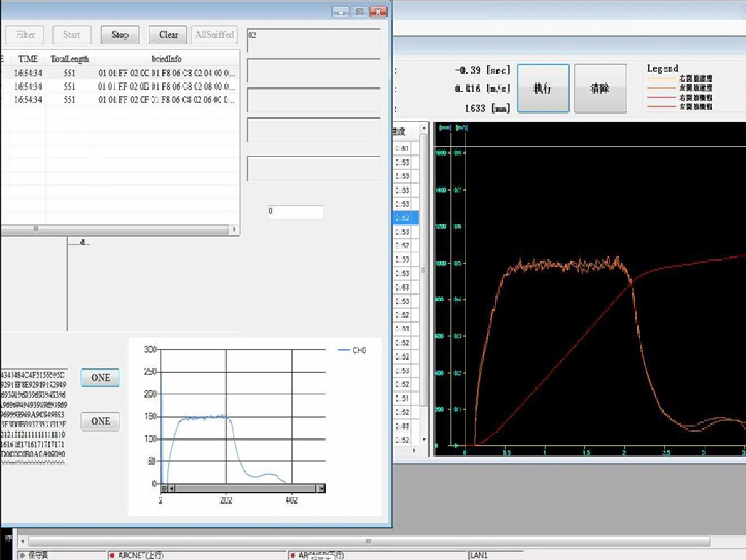The image size is (746, 560).
Task: Click the Stop button
Action: click(120, 34)
